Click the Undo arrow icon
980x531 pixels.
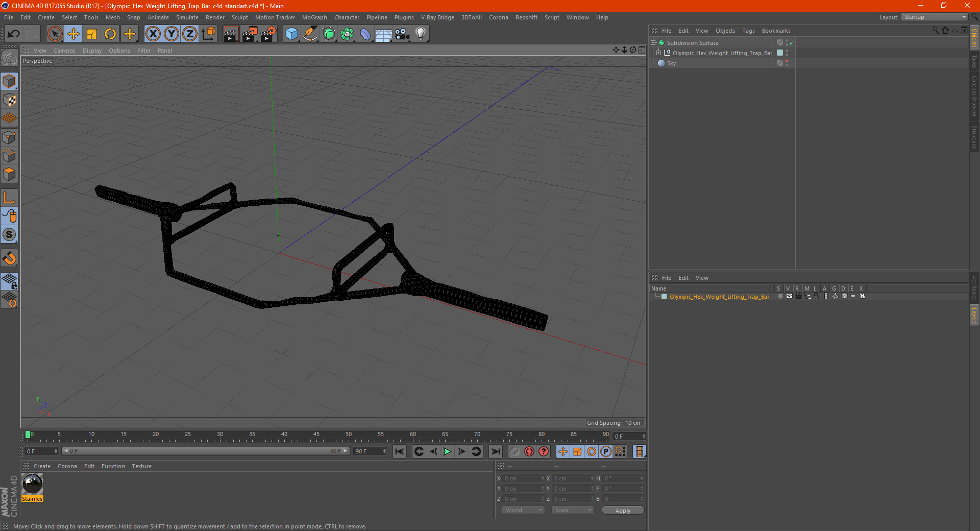pos(14,34)
